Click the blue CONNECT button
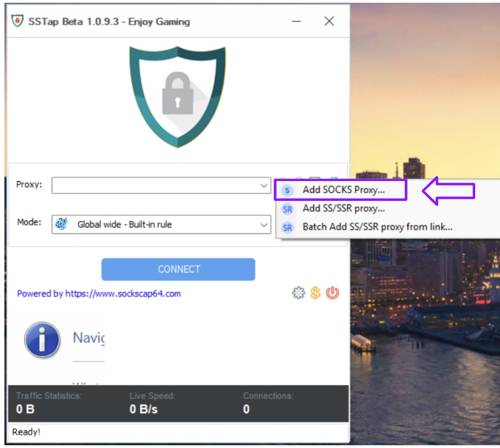The height and width of the screenshot is (448, 500). click(178, 269)
